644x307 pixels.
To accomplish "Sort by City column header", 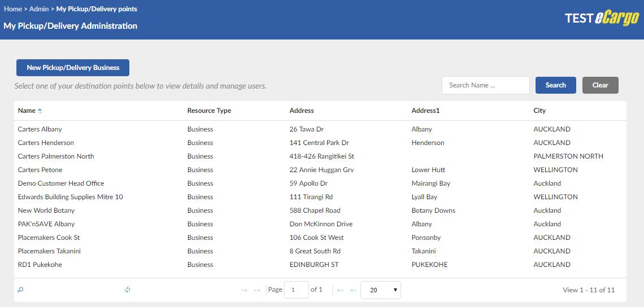I will [x=539, y=111].
